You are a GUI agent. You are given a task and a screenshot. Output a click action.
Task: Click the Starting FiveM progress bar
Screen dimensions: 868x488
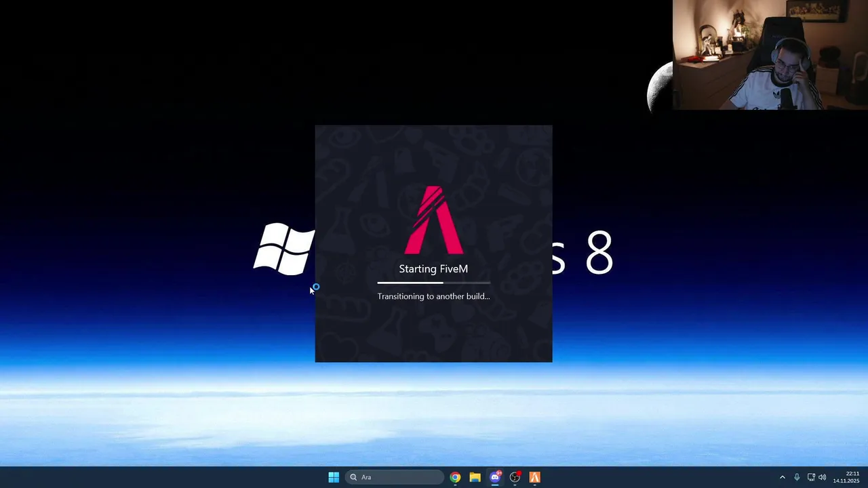[x=434, y=283]
